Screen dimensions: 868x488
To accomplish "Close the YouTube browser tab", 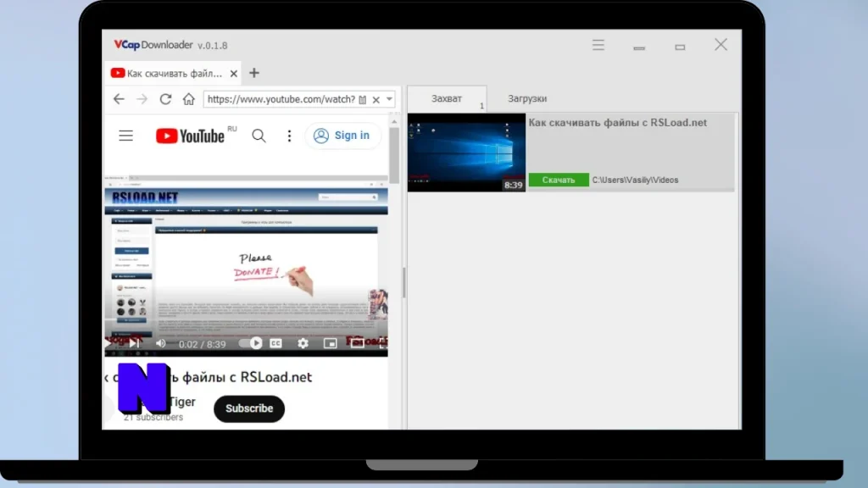I will coord(234,74).
